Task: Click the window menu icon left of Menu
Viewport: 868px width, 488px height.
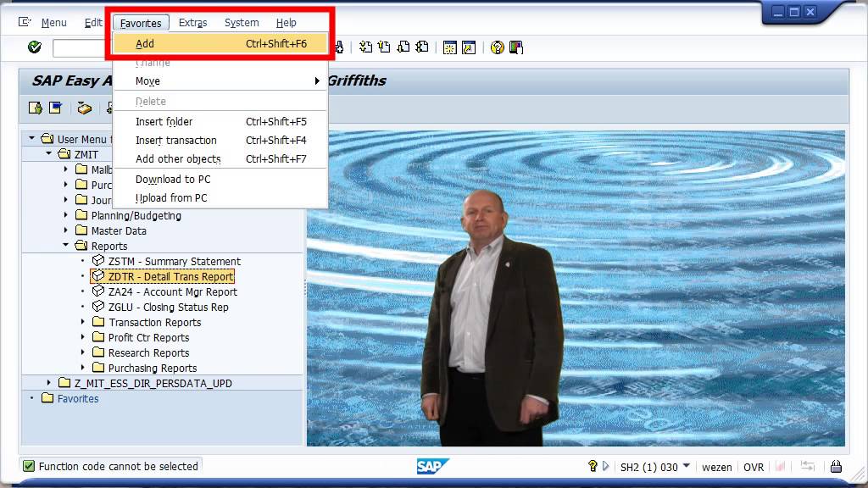Action: point(25,22)
